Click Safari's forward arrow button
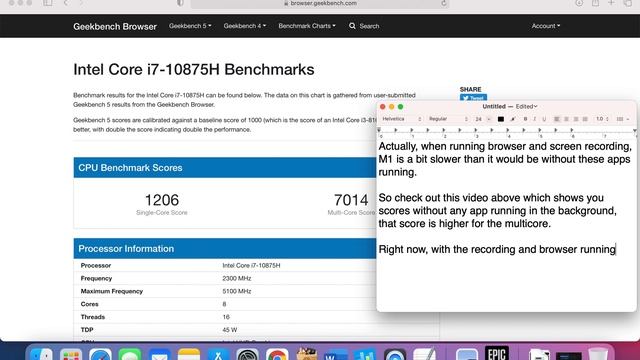The image size is (640, 360). click(x=81, y=3)
